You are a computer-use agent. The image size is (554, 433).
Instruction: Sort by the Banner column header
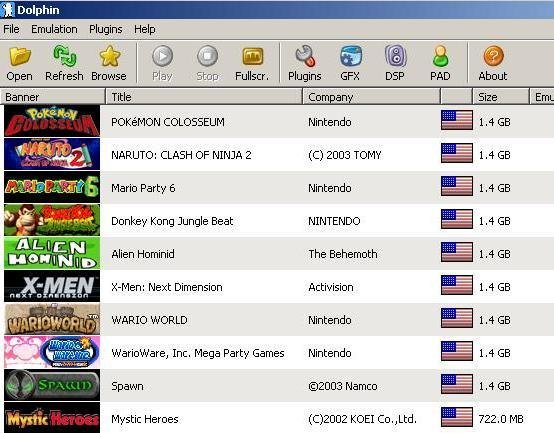(53, 97)
